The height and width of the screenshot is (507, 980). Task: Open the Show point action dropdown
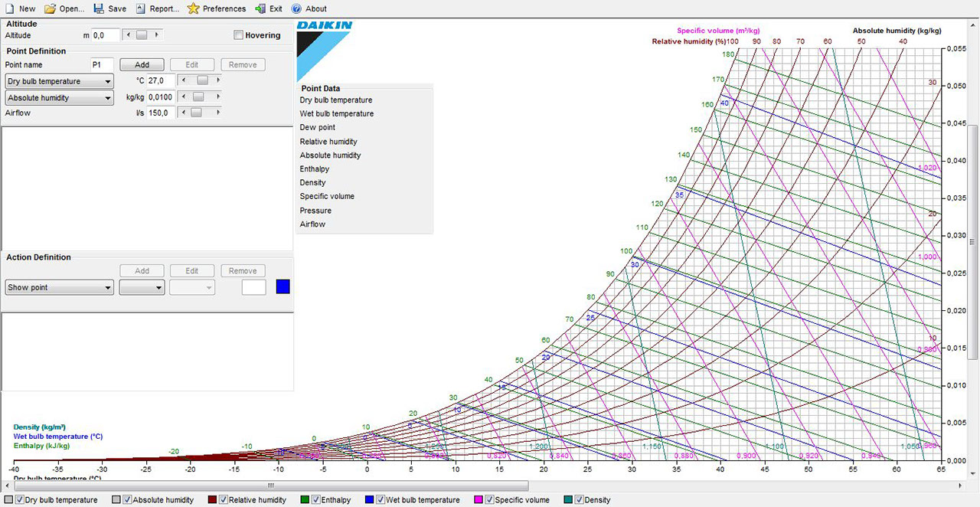(60, 288)
